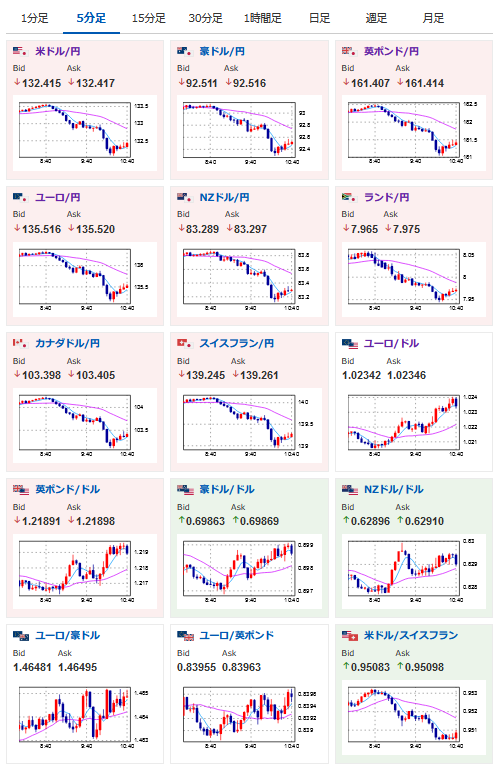Click the flag icon beside 米ドル/スイスフラン
The height and width of the screenshot is (767, 499).
pos(350,635)
